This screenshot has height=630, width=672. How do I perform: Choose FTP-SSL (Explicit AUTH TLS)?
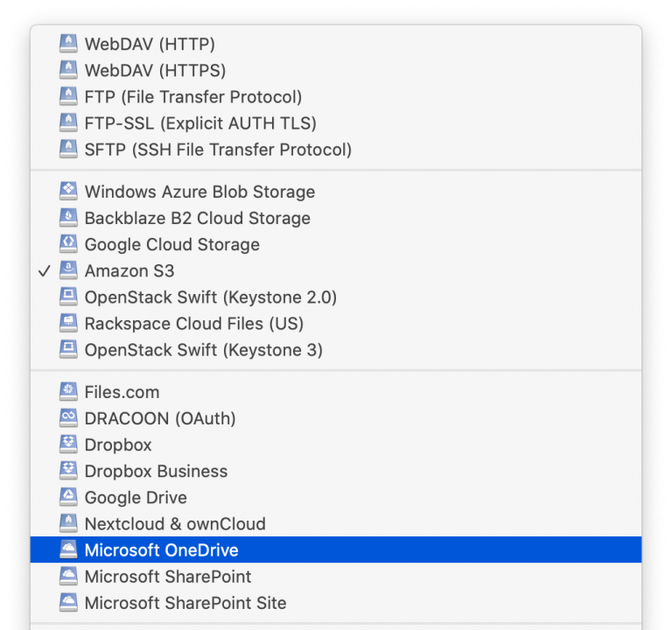click(x=200, y=122)
